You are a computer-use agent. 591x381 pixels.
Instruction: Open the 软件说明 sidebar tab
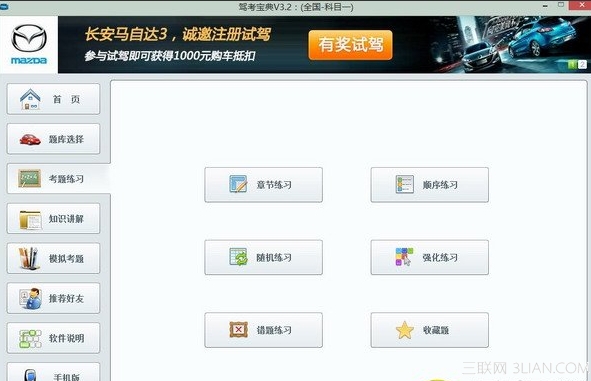[53, 338]
